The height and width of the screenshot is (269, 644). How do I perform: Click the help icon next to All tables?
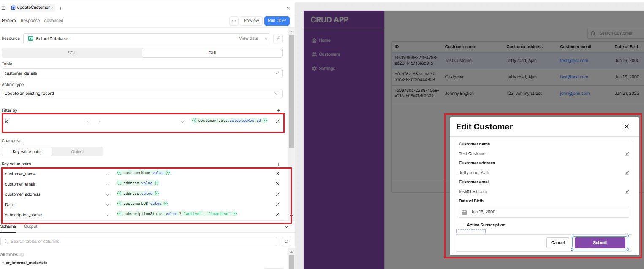22,255
